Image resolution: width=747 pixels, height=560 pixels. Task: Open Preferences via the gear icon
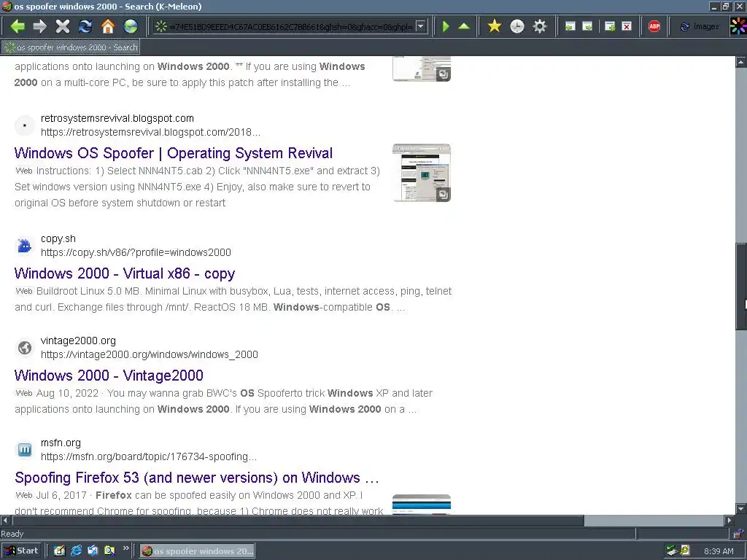(x=540, y=26)
